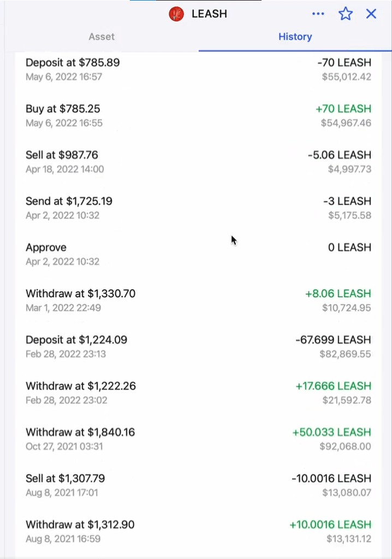Close the LEASH panel with X
This screenshot has width=392, height=559.
point(371,14)
